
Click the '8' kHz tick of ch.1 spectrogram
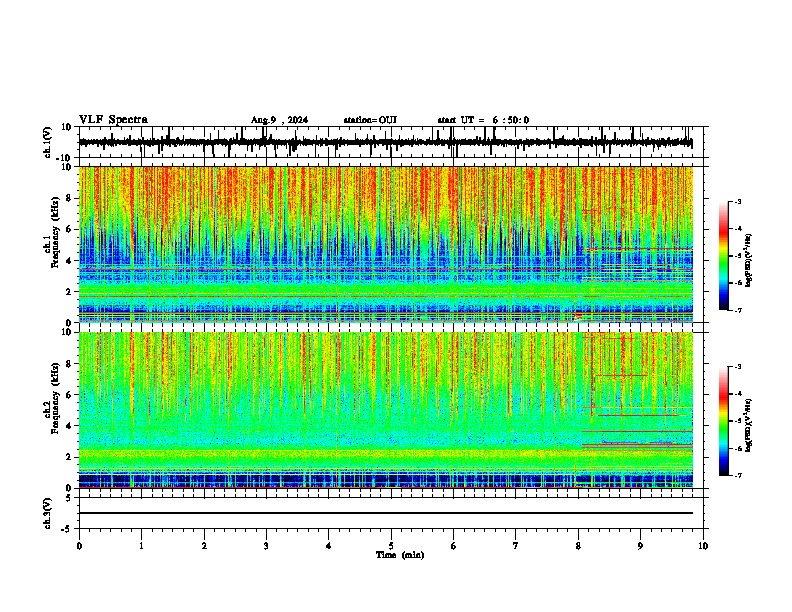click(69, 198)
